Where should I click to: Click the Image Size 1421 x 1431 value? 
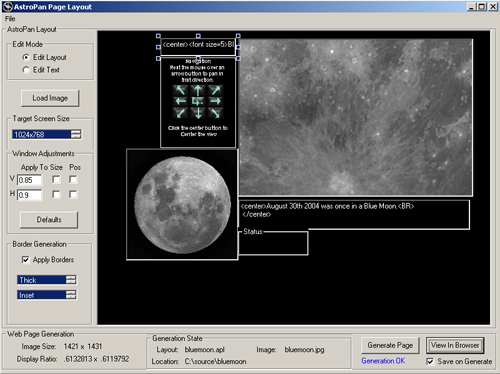click(83, 347)
